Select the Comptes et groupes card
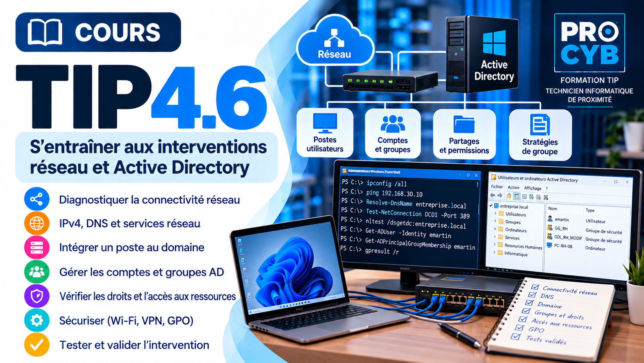Screen dimensions: 644x363 [393, 133]
